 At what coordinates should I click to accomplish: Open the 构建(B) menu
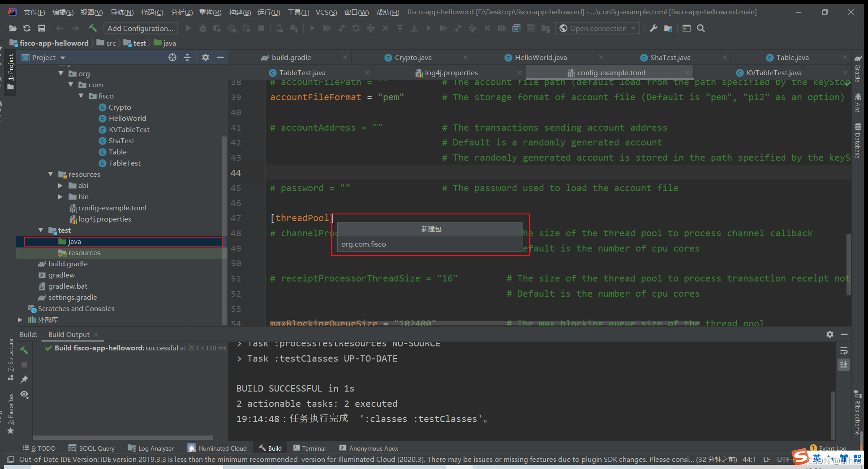tap(240, 12)
